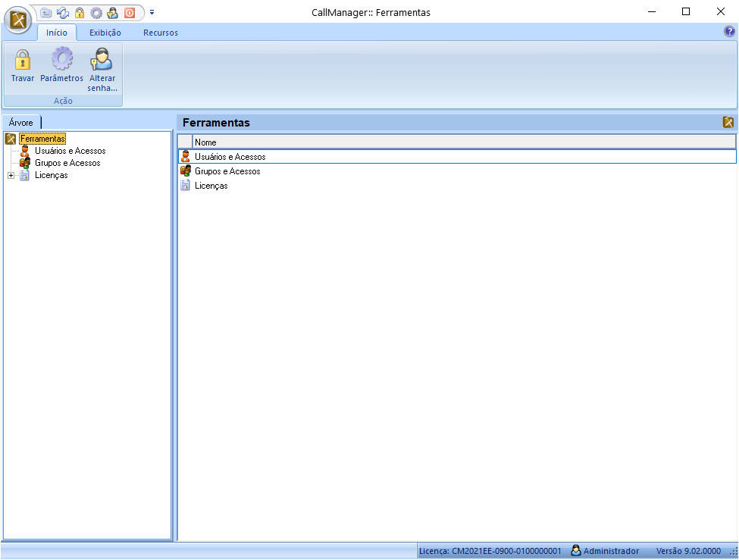Open the CallManager application orb menu
This screenshot has height=560, width=739.
click(x=18, y=20)
